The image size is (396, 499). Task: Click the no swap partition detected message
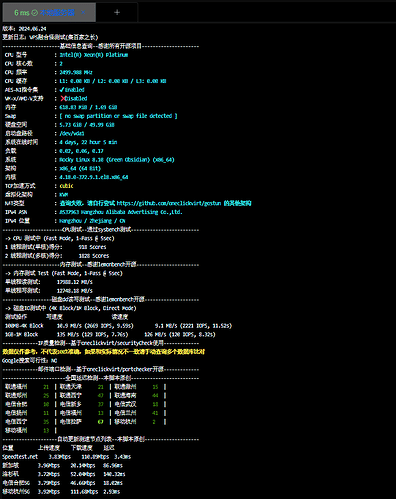(118, 116)
